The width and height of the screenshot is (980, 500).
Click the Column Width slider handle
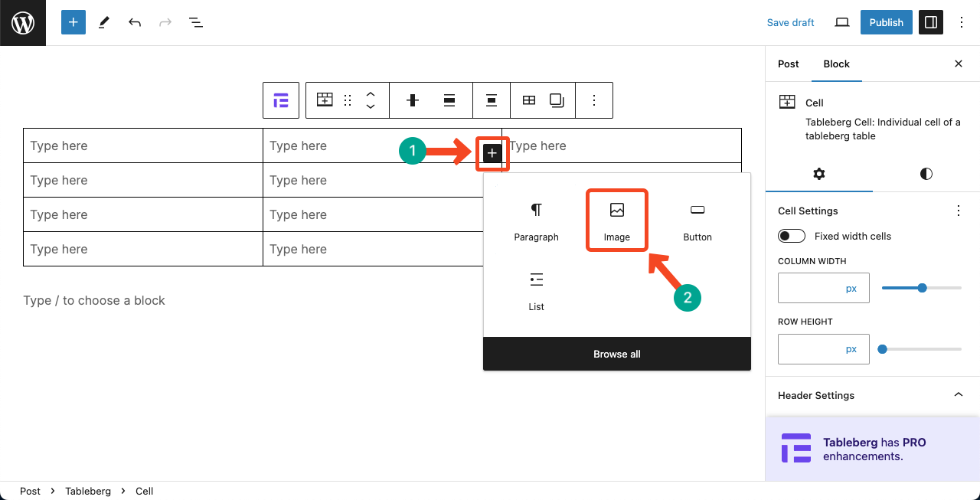click(x=922, y=288)
